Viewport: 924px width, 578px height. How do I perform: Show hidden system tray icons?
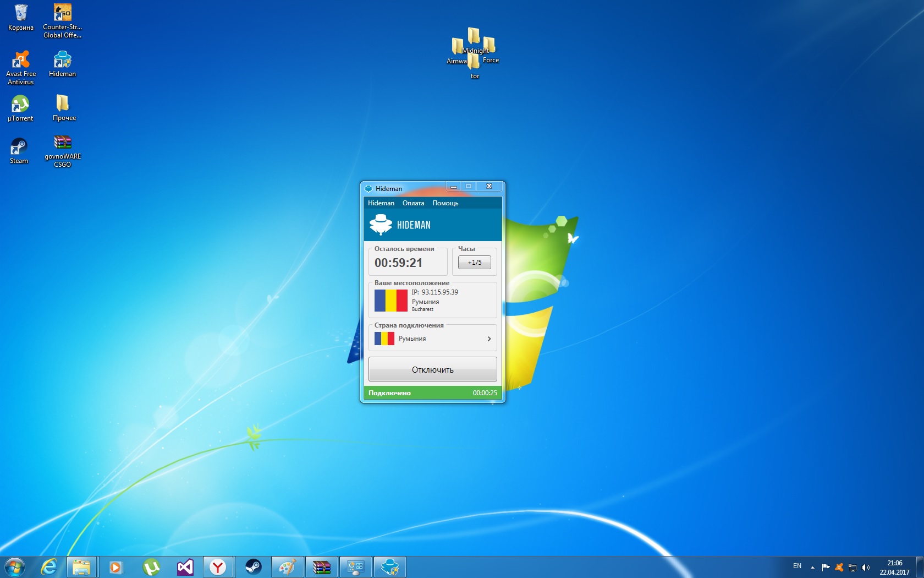pyautogui.click(x=812, y=567)
